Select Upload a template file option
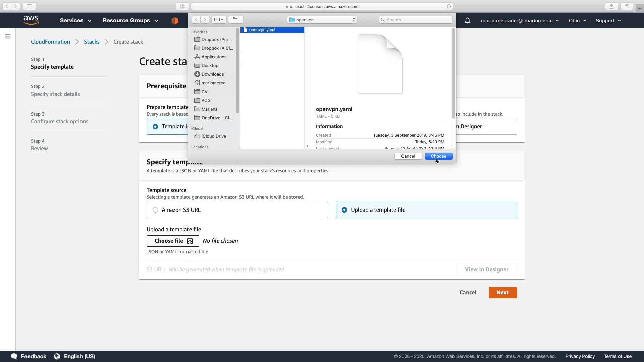 click(x=344, y=210)
